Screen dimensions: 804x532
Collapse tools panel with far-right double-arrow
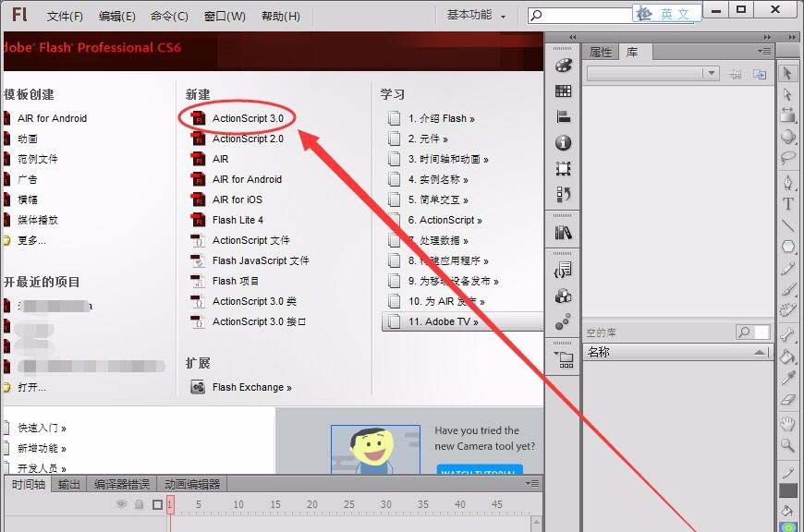(793, 38)
